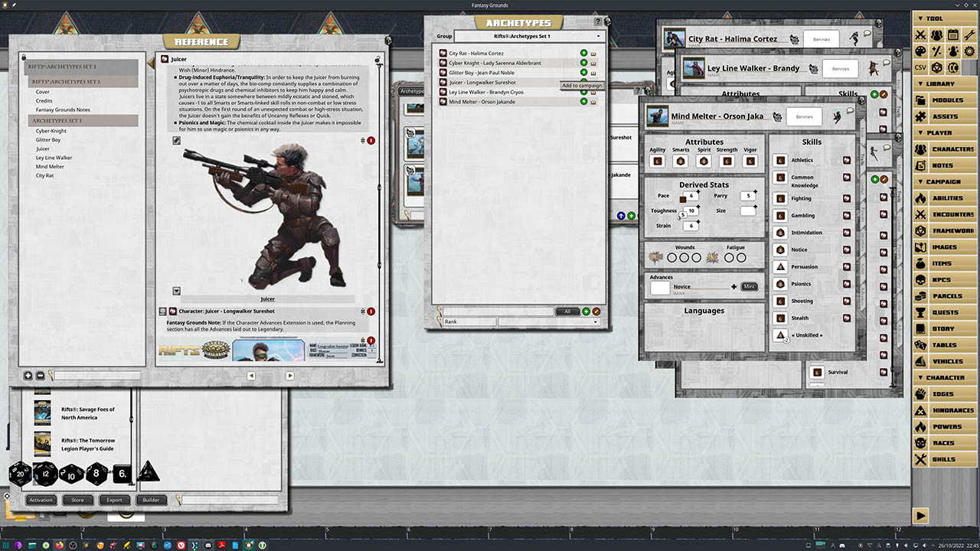The height and width of the screenshot is (551, 980).
Task: Toggle the first Fatigue circle
Action: tap(729, 258)
